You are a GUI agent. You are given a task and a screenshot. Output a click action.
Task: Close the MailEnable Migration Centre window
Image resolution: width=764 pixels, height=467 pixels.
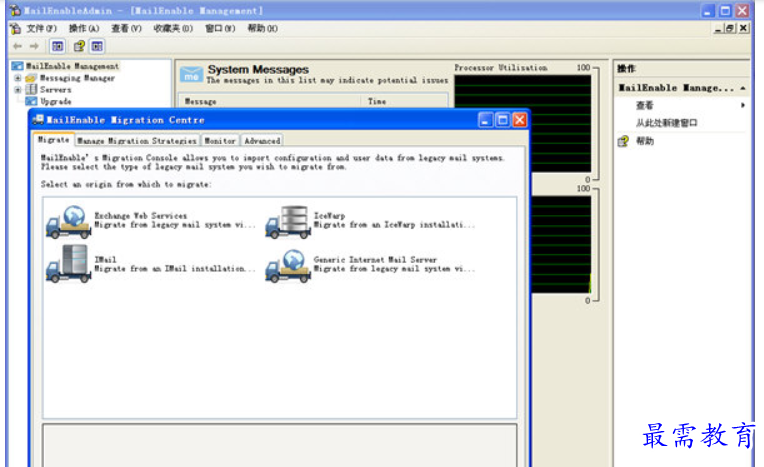(x=519, y=120)
